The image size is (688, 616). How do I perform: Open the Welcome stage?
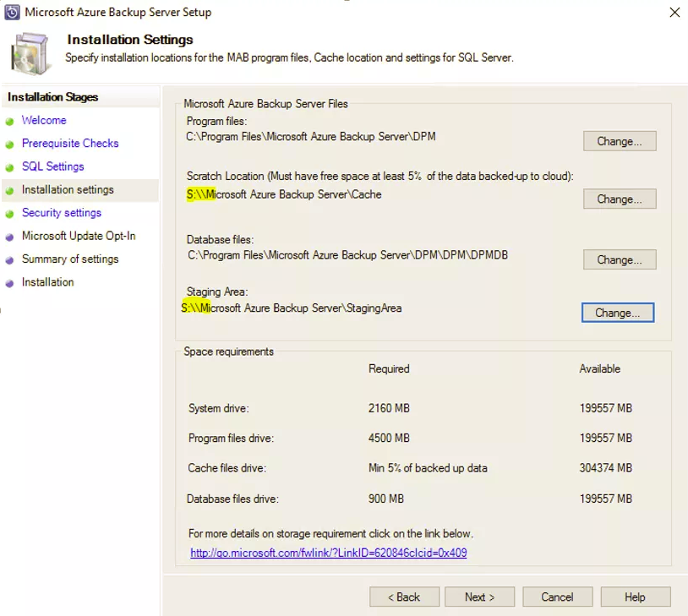[44, 120]
